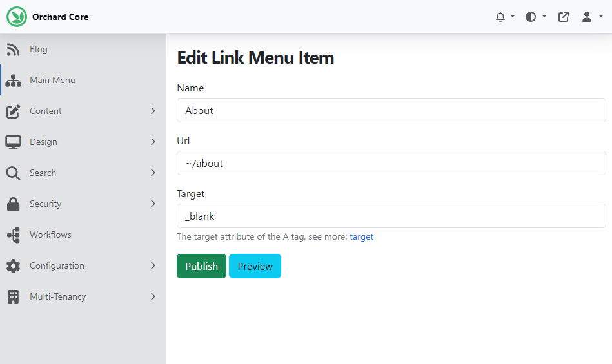Open Configuration menu label

tap(57, 265)
